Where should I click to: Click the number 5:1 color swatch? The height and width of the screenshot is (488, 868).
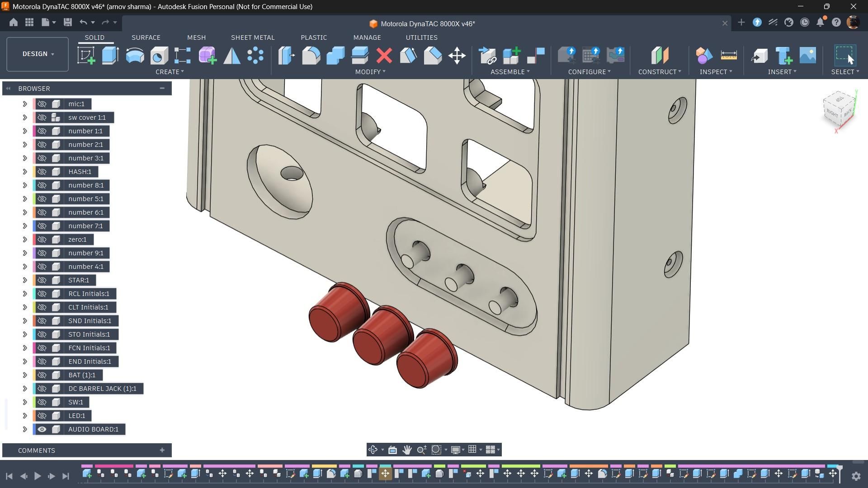pyautogui.click(x=34, y=199)
